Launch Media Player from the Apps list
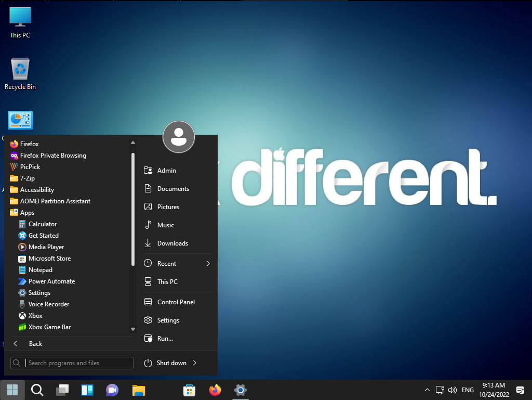The image size is (532, 400). (x=46, y=247)
